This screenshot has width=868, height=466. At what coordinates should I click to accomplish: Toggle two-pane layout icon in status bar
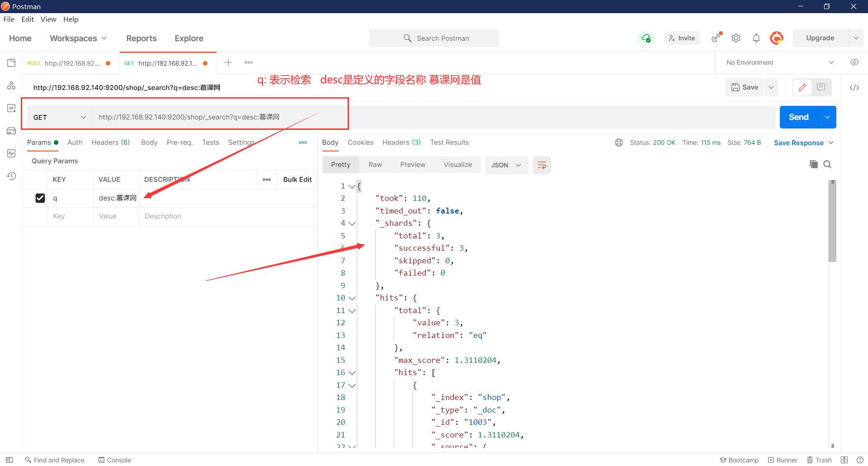coord(844,460)
